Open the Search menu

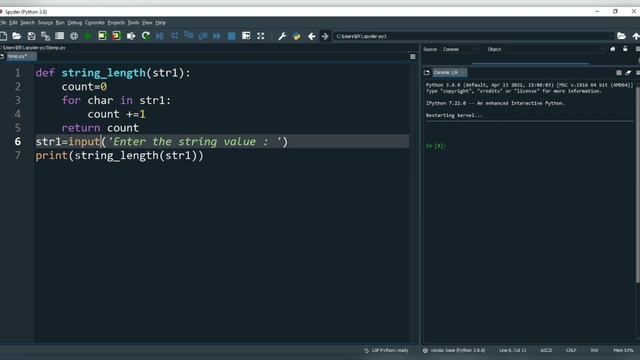point(27,22)
